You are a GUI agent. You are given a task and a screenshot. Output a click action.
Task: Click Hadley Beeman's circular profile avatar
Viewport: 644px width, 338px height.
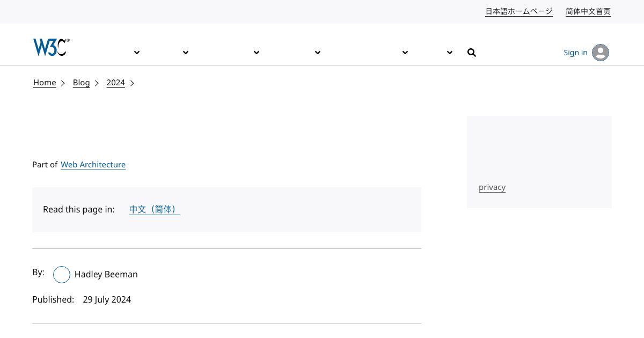pos(61,275)
